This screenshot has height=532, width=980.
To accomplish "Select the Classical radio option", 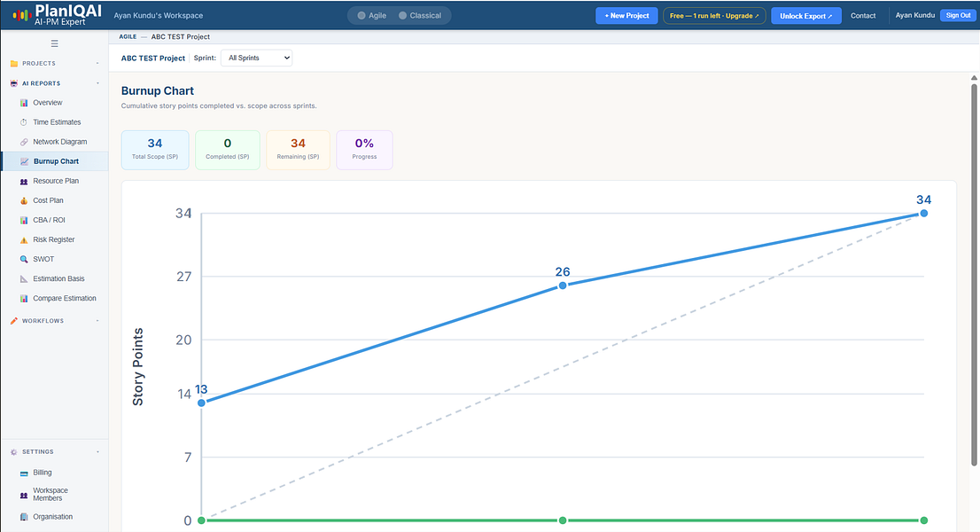I will [402, 16].
